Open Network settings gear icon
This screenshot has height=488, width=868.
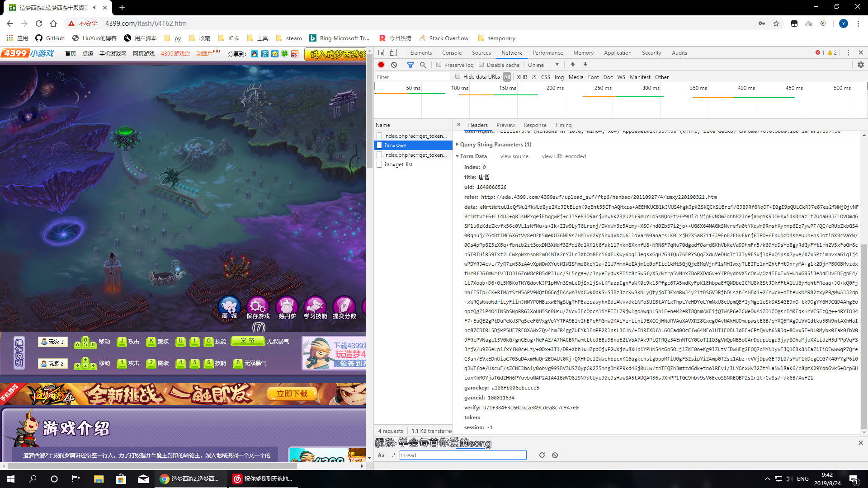click(861, 65)
